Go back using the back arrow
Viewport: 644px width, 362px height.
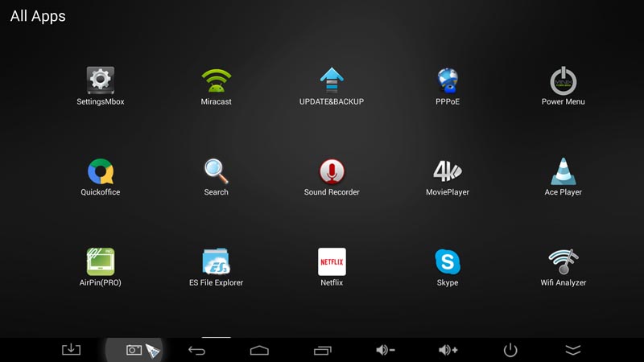(x=196, y=350)
